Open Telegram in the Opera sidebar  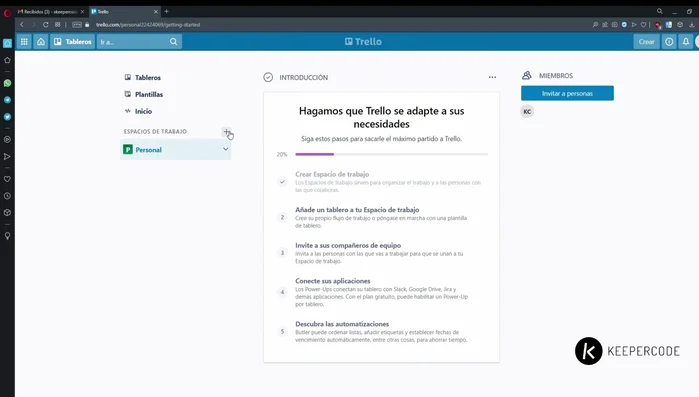click(x=7, y=100)
